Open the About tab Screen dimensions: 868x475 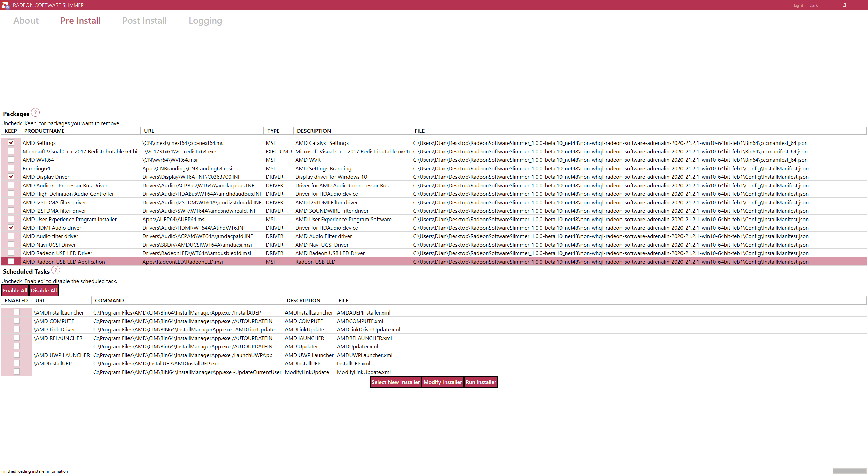(26, 21)
